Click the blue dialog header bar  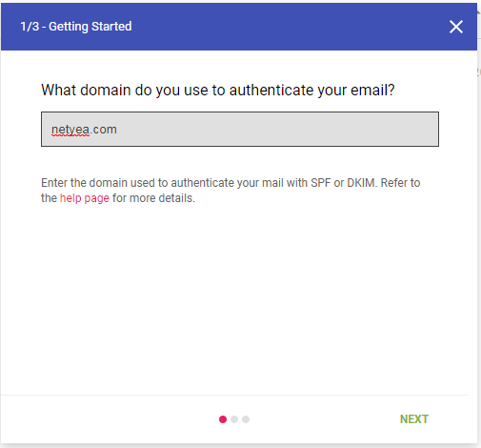239,27
